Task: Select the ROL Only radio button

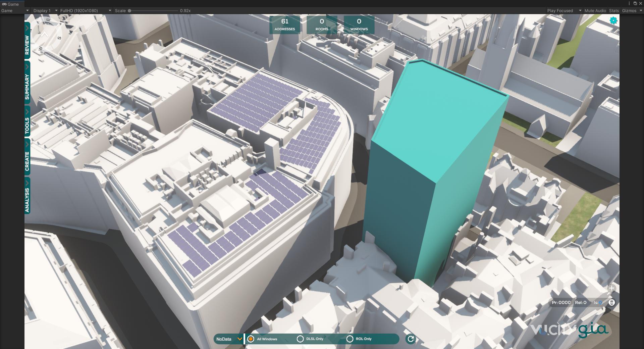Action: pos(350,339)
